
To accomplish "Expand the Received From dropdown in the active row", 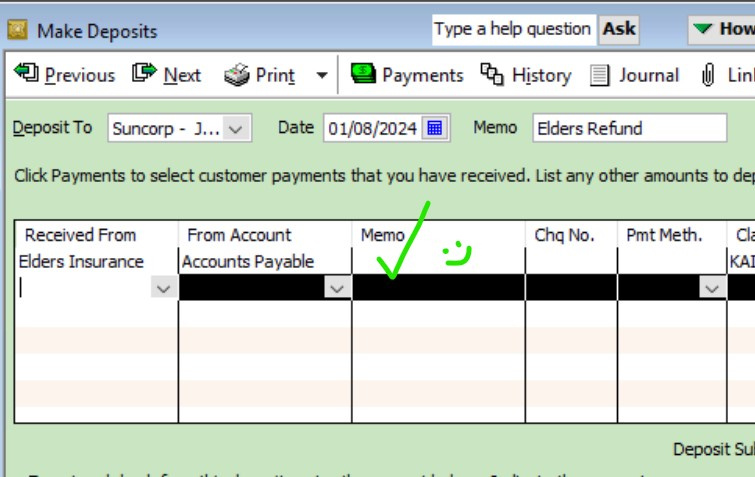I will [x=164, y=288].
